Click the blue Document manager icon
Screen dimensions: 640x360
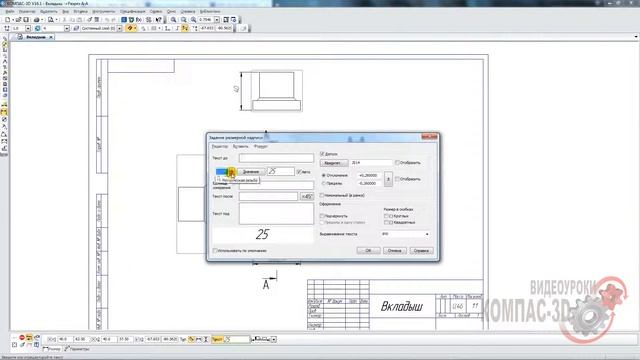click(124, 20)
